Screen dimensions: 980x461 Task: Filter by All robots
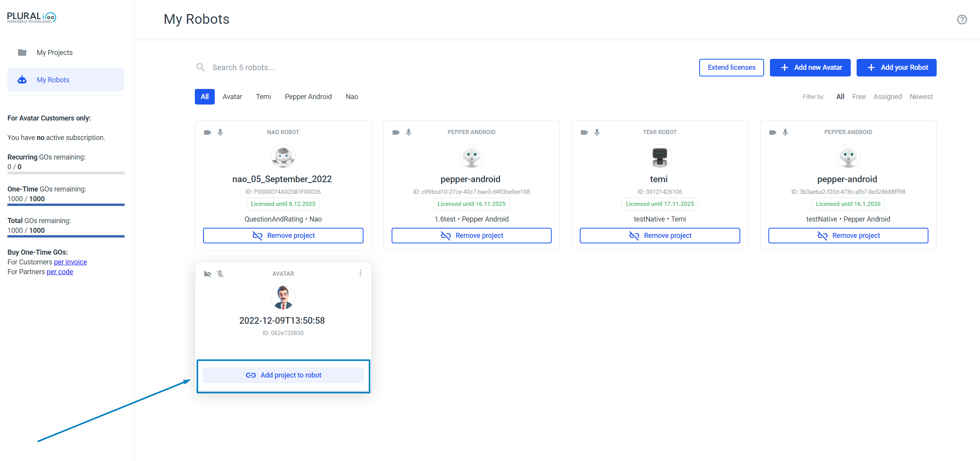[840, 97]
